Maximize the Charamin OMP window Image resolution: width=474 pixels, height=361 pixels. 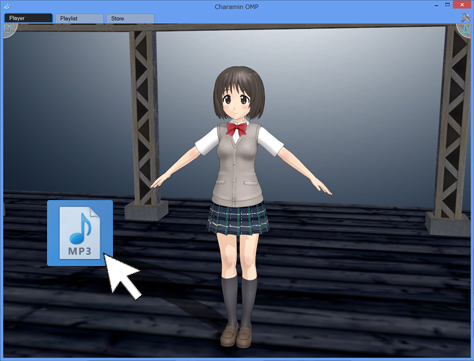click(448, 5)
